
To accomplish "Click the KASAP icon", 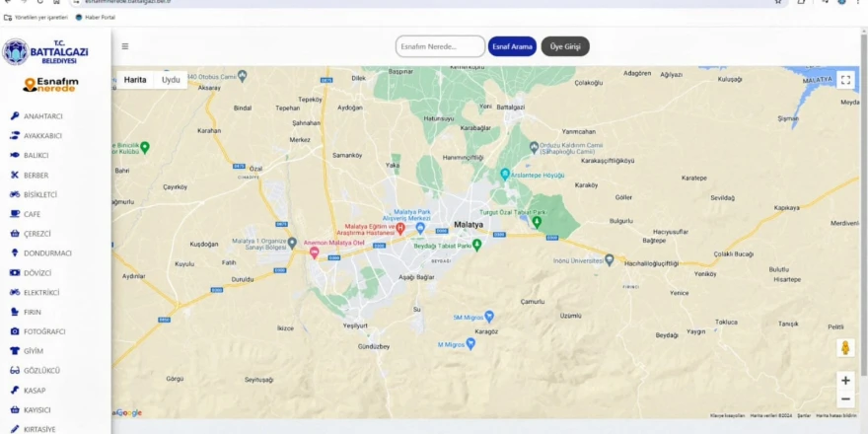I will point(15,391).
